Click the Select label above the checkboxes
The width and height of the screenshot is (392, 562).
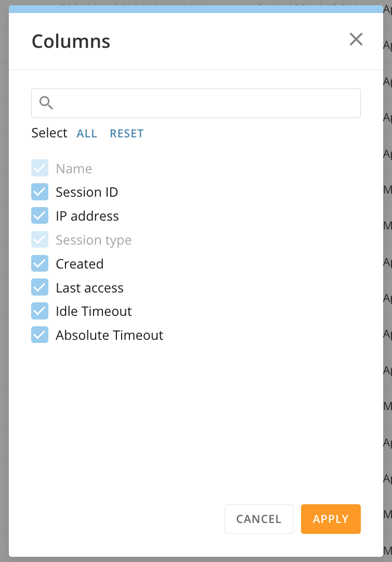pyautogui.click(x=49, y=133)
